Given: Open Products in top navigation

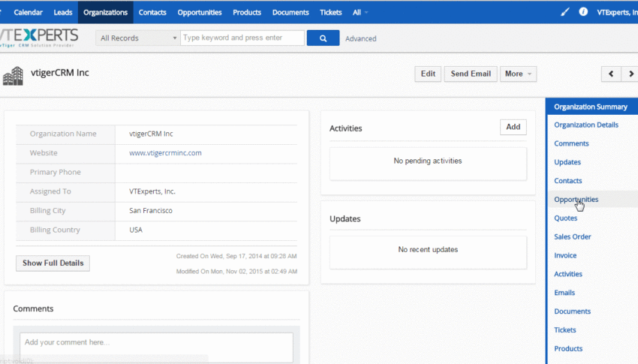Looking at the screenshot, I should (247, 13).
